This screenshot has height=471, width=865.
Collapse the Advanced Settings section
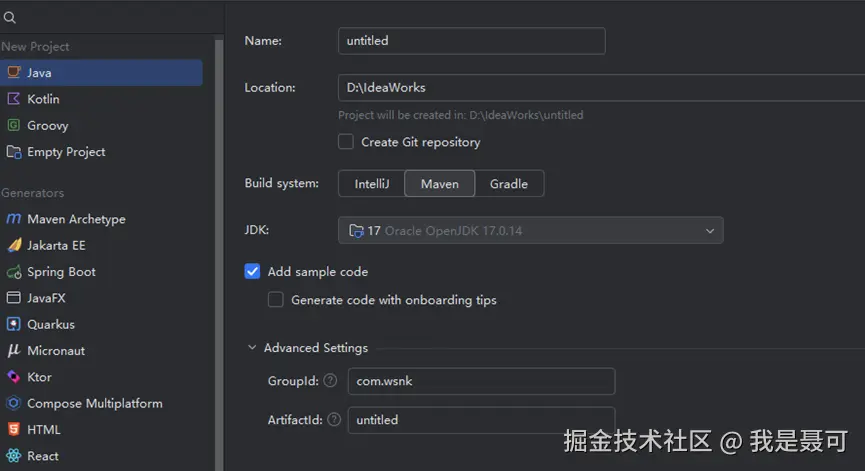click(251, 348)
